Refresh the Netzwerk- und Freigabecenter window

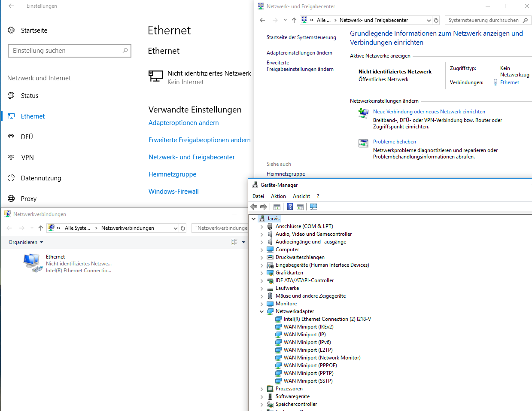click(x=436, y=20)
